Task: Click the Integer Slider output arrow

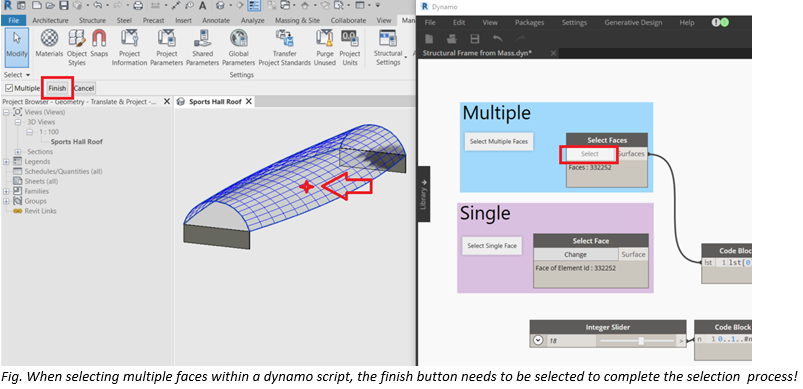Action: coord(681,340)
